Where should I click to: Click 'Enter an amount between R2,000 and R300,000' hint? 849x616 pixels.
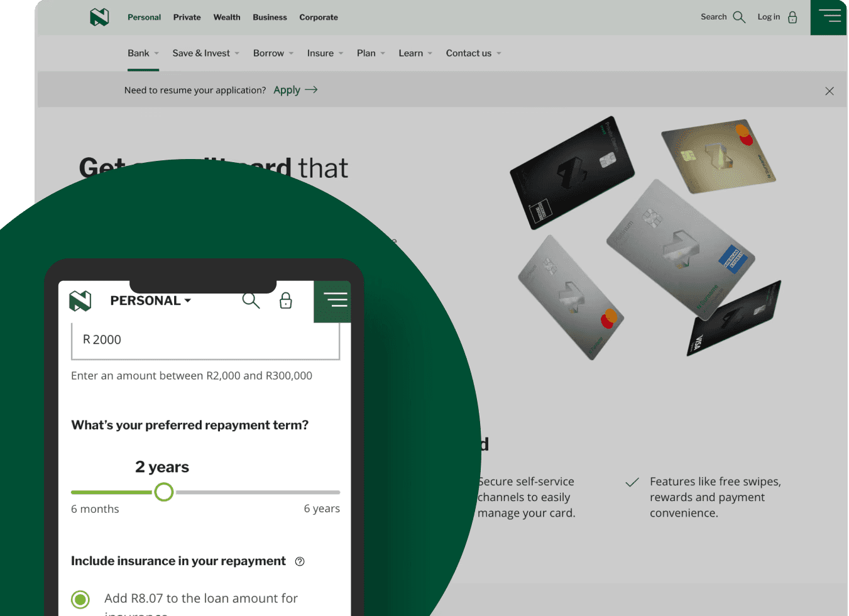click(192, 376)
